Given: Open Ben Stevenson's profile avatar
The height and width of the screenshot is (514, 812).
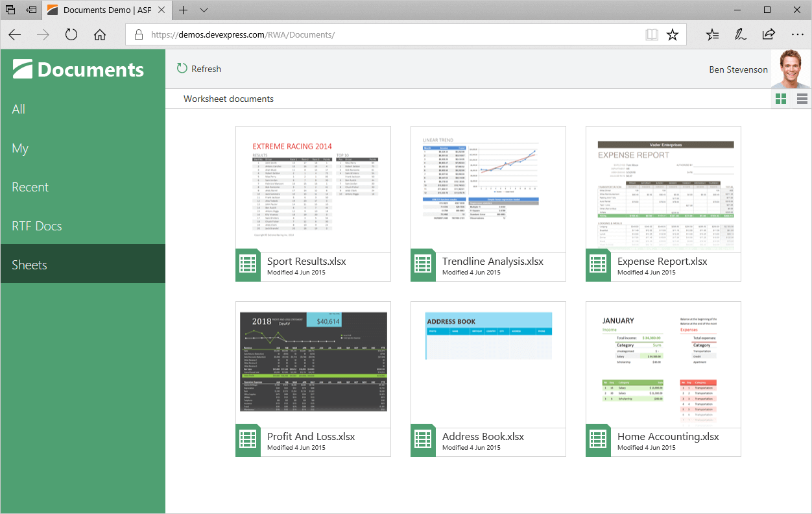Looking at the screenshot, I should point(791,69).
